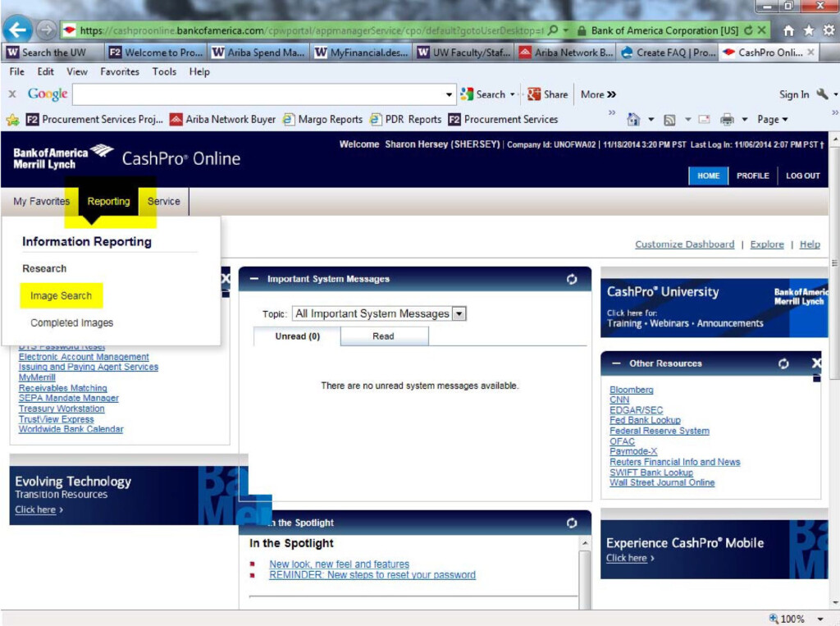Select Image Search under Research
The height and width of the screenshot is (626, 840).
pos(61,296)
